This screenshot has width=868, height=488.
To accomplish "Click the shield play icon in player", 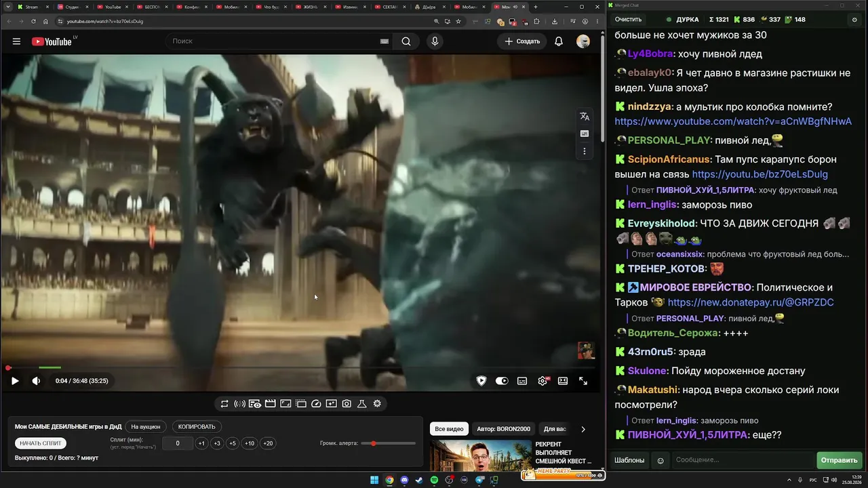I will click(481, 381).
